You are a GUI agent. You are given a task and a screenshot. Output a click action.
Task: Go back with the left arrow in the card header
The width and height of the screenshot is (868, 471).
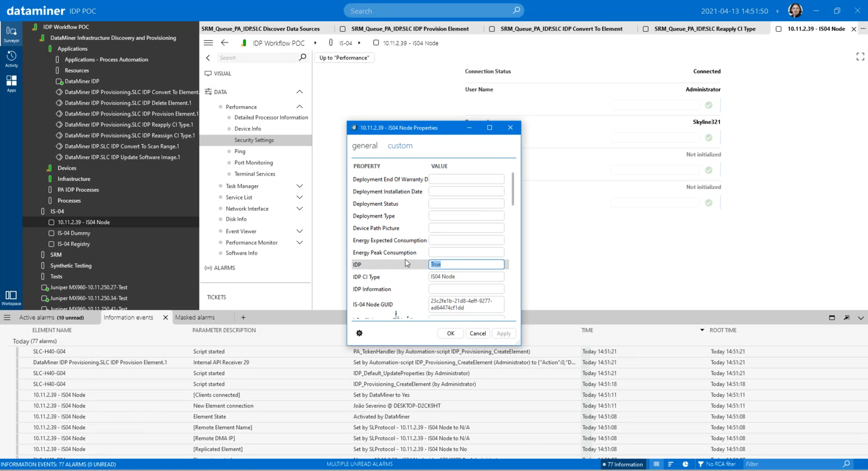[225, 43]
